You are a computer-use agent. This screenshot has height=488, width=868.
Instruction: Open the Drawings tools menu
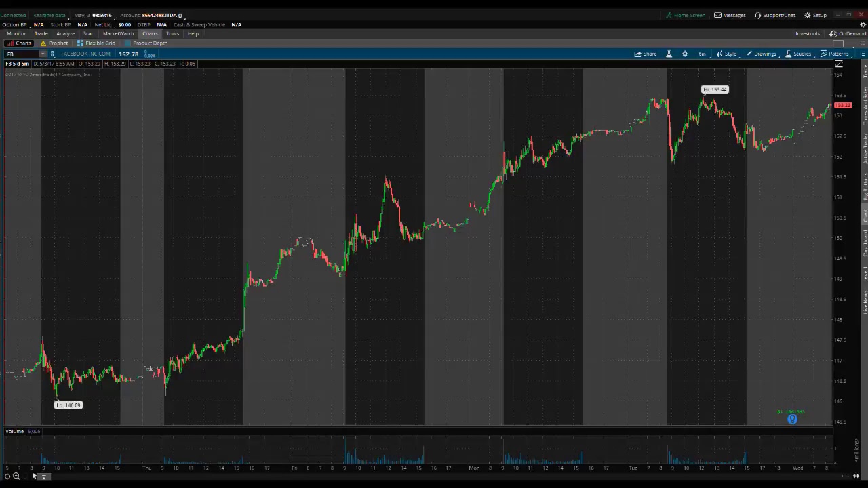tap(761, 54)
